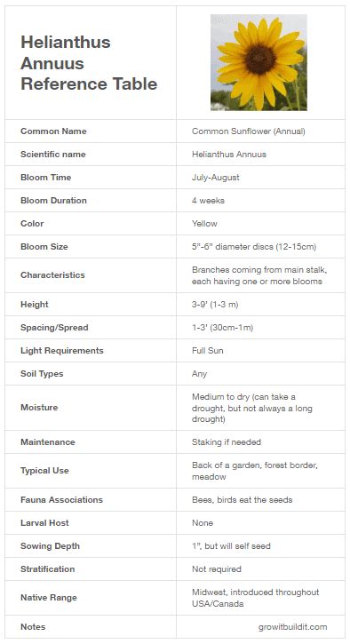This screenshot has width=350, height=644.
Task: Select the Scientific name label
Action: point(53,155)
